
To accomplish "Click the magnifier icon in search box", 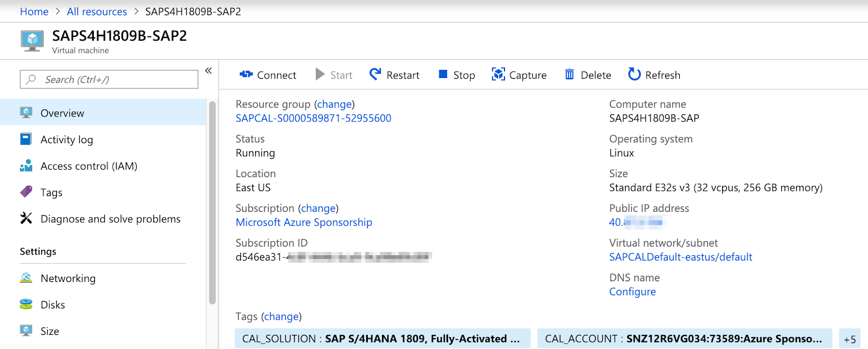I will [x=31, y=79].
